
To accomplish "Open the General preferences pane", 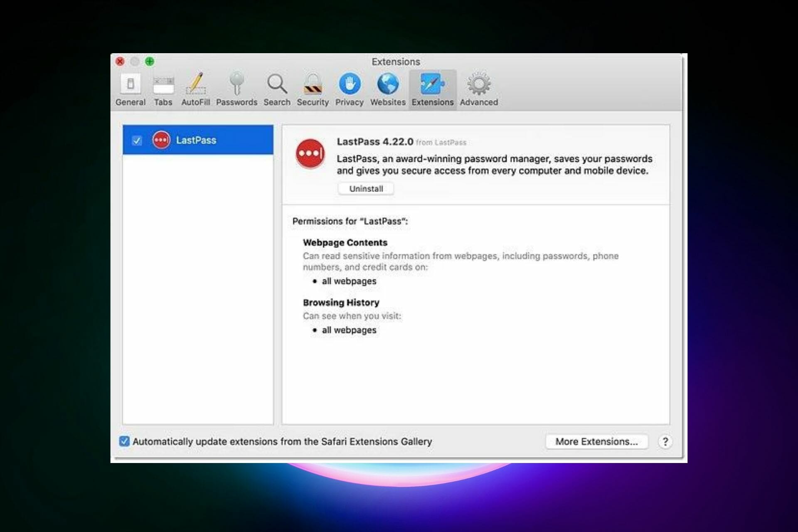I will tap(131, 90).
